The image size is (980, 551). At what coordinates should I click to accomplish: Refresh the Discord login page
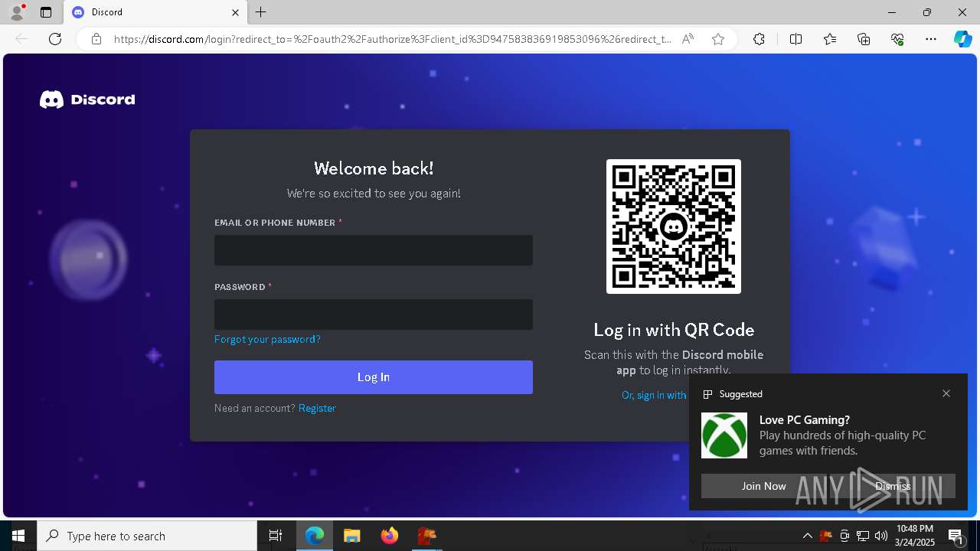click(55, 39)
